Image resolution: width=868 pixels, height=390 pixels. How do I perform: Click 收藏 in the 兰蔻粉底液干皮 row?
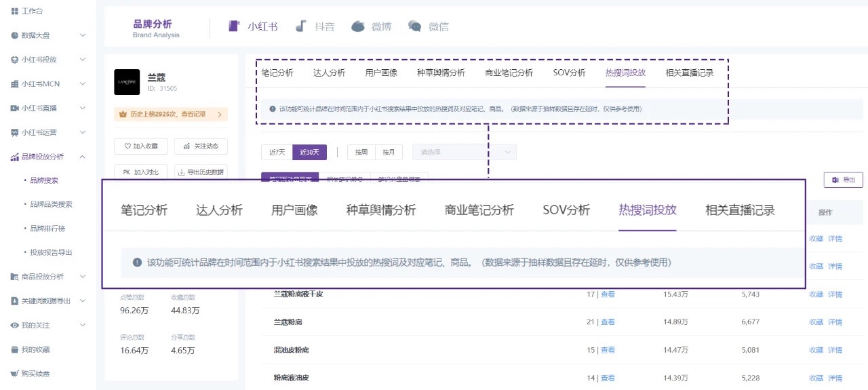pos(816,294)
